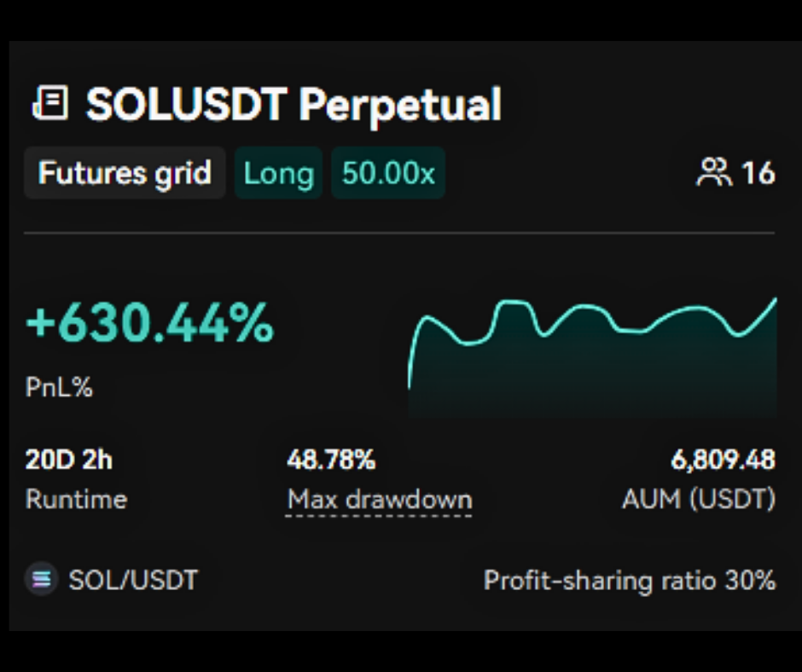Click the 48.78% drawdown value

[x=331, y=461]
